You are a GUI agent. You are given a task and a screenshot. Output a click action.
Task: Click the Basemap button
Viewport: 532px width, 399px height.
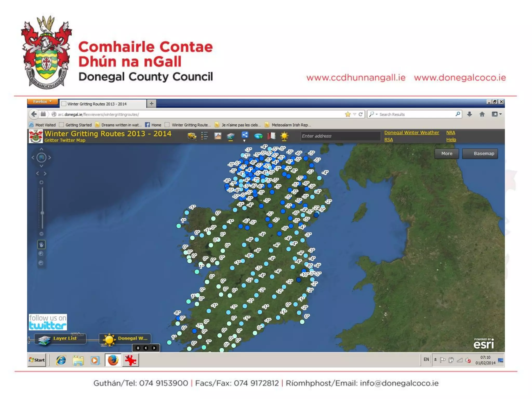click(x=480, y=154)
